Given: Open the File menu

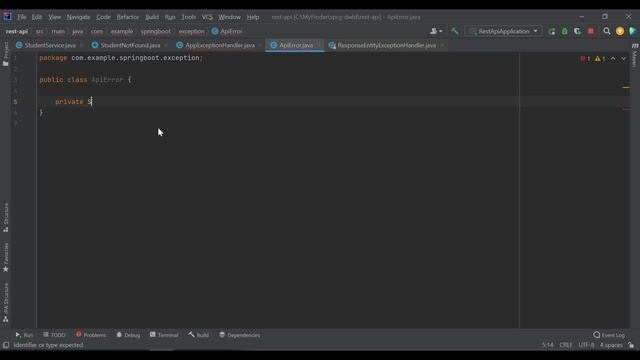Looking at the screenshot, I should coord(22,17).
